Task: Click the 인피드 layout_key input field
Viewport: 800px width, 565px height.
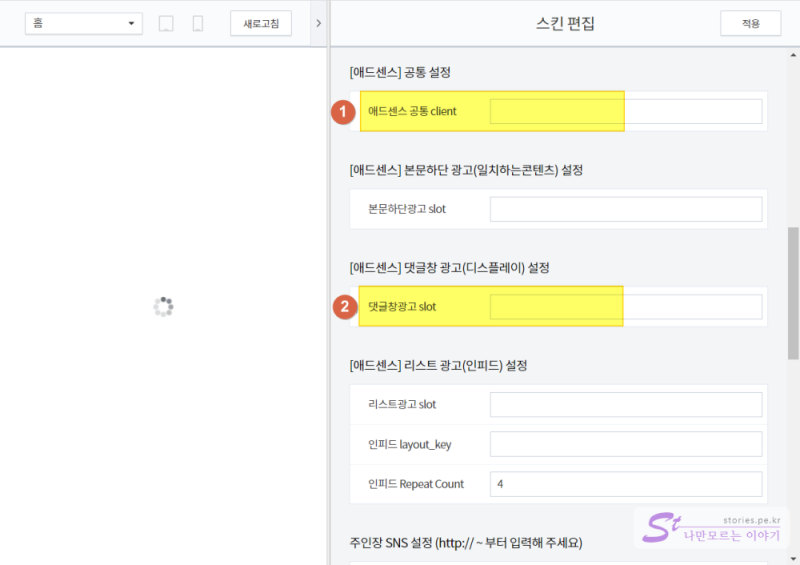Action: (x=626, y=444)
